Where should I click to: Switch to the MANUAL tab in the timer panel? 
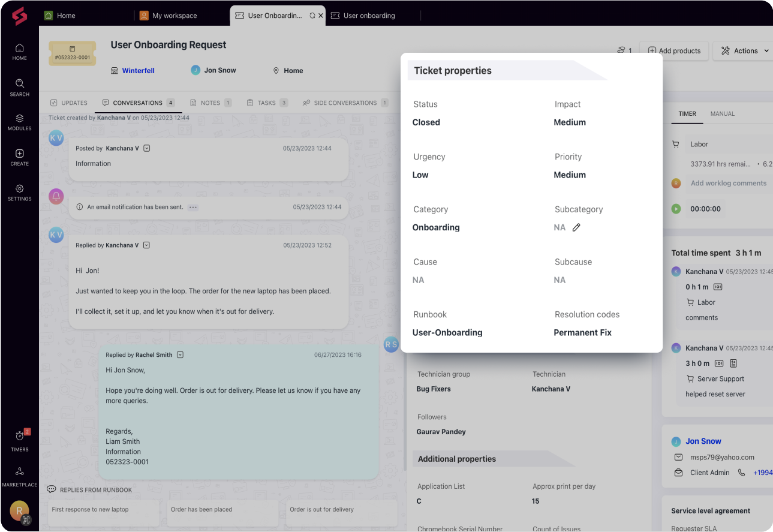pyautogui.click(x=723, y=113)
